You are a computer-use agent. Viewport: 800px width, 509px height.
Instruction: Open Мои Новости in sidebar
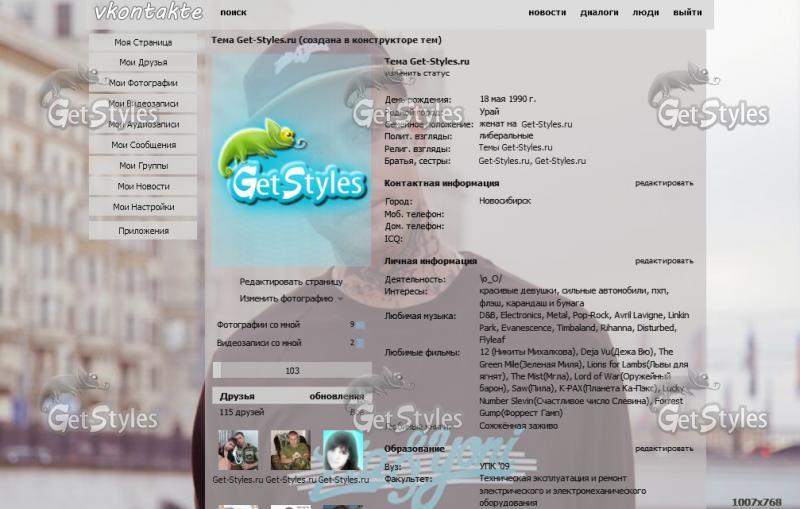tap(143, 186)
